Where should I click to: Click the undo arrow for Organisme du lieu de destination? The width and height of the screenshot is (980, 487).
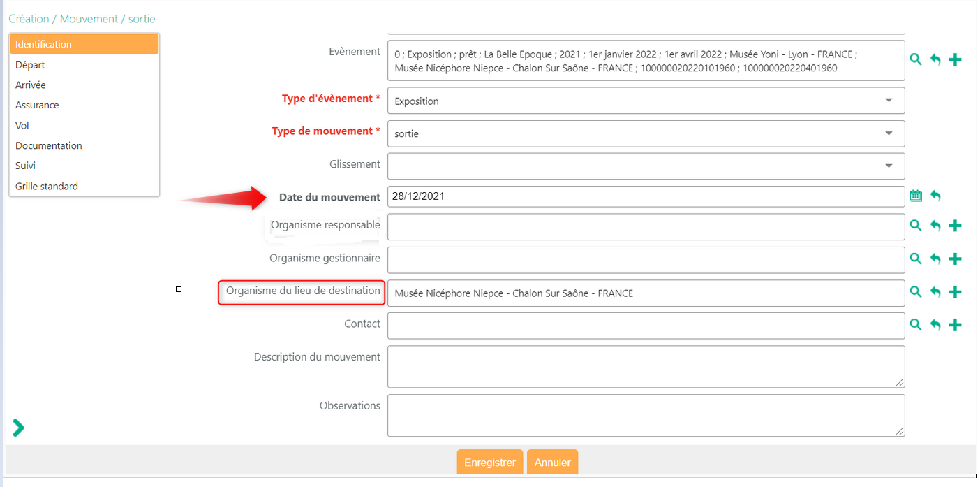coord(935,292)
